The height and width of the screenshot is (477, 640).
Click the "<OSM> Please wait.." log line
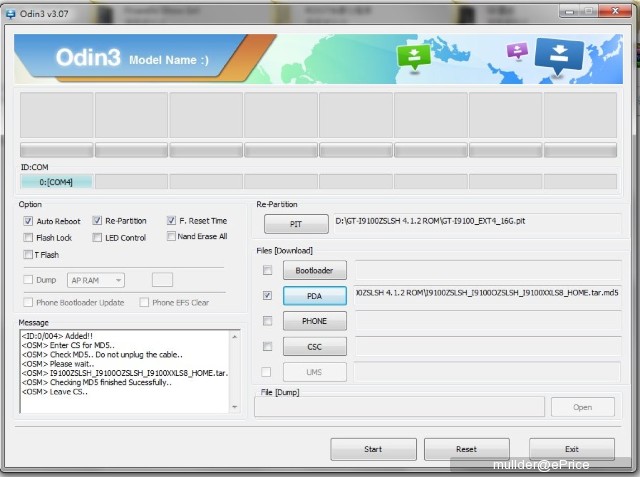click(x=58, y=364)
